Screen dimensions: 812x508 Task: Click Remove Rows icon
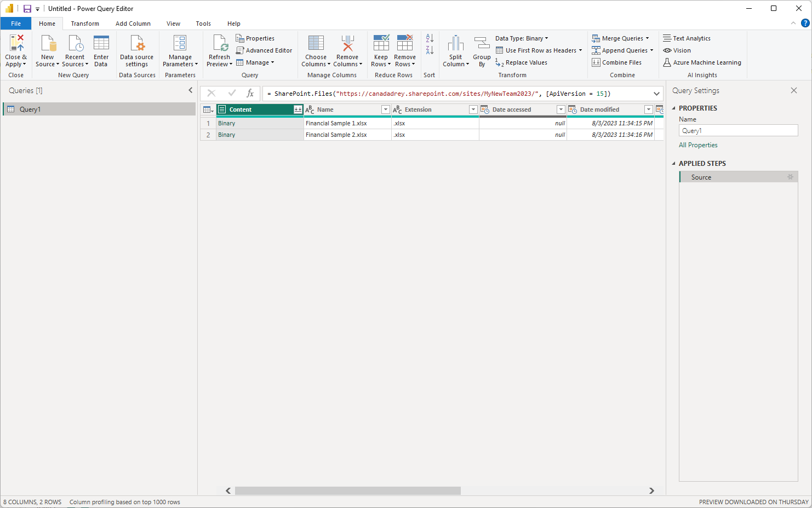click(405, 43)
